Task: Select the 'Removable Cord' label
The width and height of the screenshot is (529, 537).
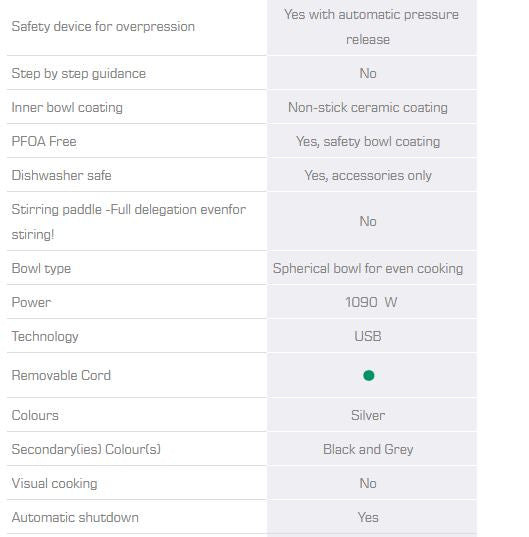Action: (61, 375)
